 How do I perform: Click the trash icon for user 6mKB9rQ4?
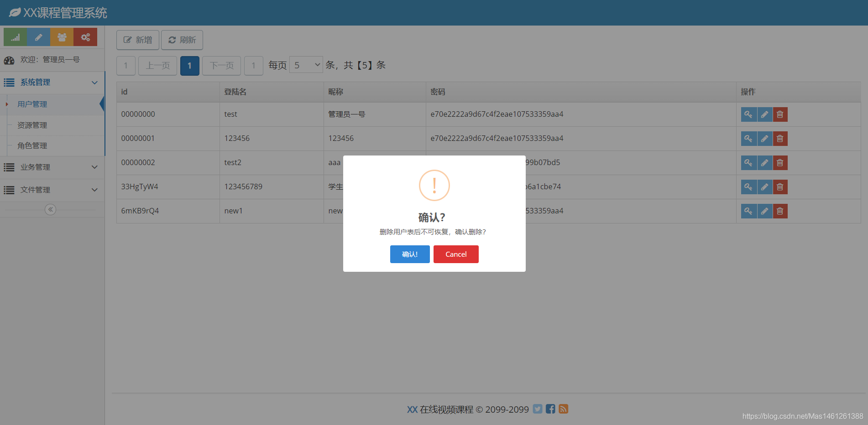[x=780, y=211]
